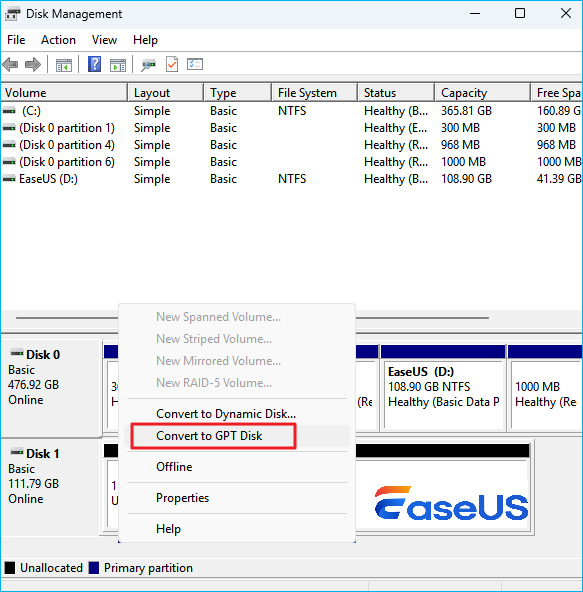Click New Spanned Volume... menu entry
The image size is (583, 592).
tap(237, 317)
